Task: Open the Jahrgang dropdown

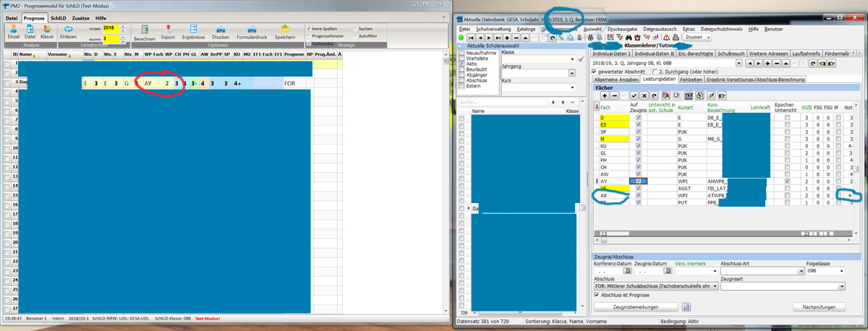Action: pos(572,73)
